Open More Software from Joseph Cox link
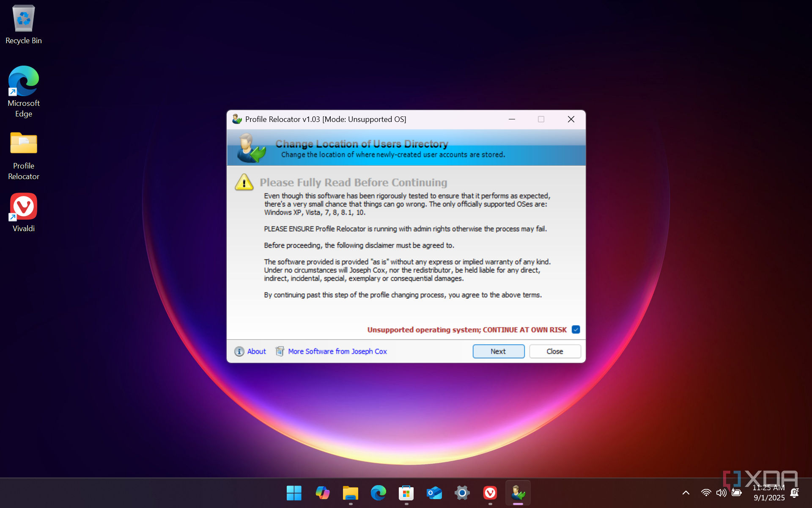 [x=337, y=351]
